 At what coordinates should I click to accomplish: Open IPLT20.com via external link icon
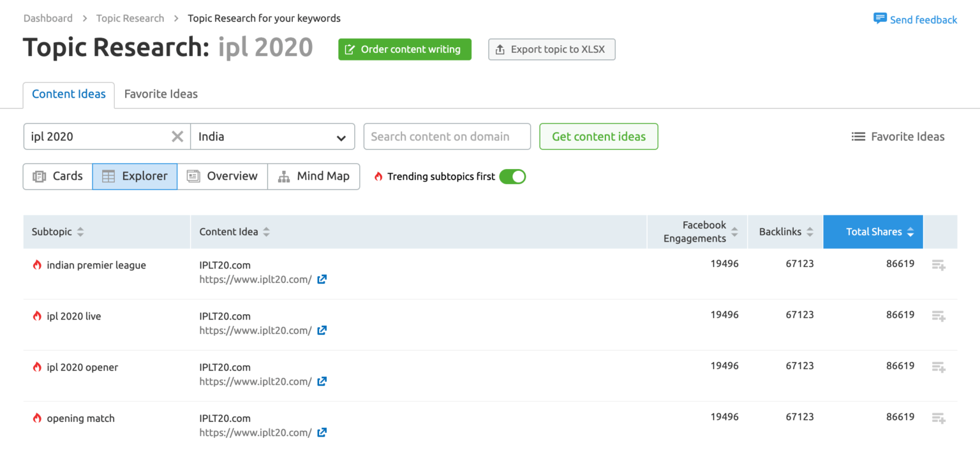point(322,279)
